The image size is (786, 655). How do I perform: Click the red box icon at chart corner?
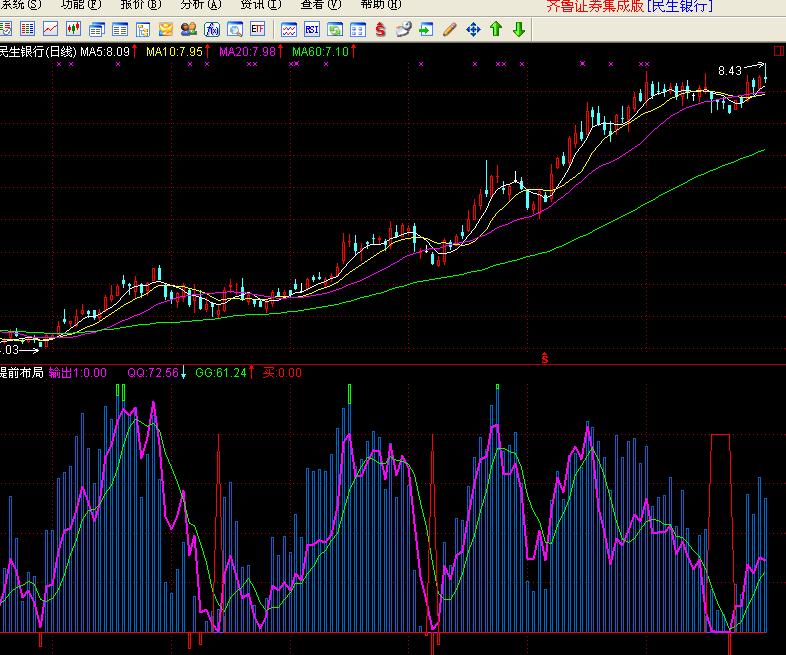pos(778,51)
